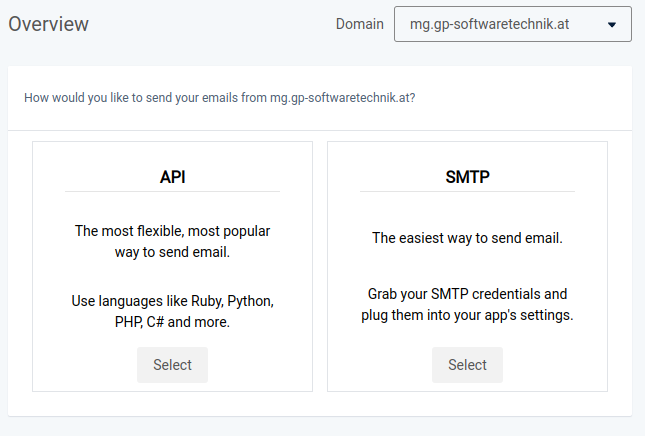Click the divider line under SMTP heading

coord(467,191)
